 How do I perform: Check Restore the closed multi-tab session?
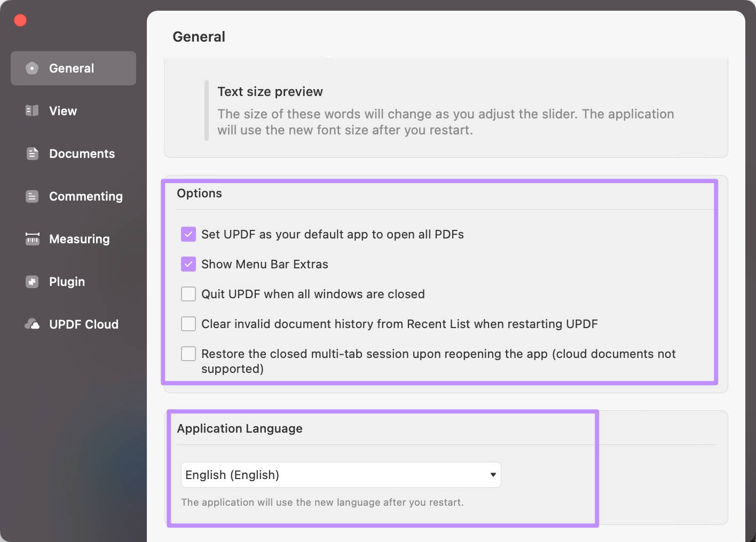[188, 354]
